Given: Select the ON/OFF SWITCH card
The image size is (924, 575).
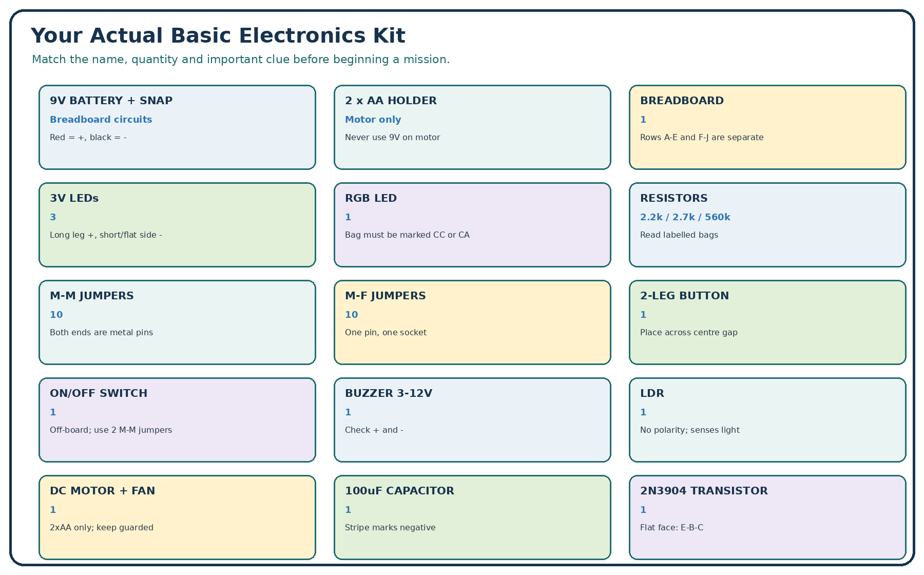Looking at the screenshot, I should pos(177,420).
